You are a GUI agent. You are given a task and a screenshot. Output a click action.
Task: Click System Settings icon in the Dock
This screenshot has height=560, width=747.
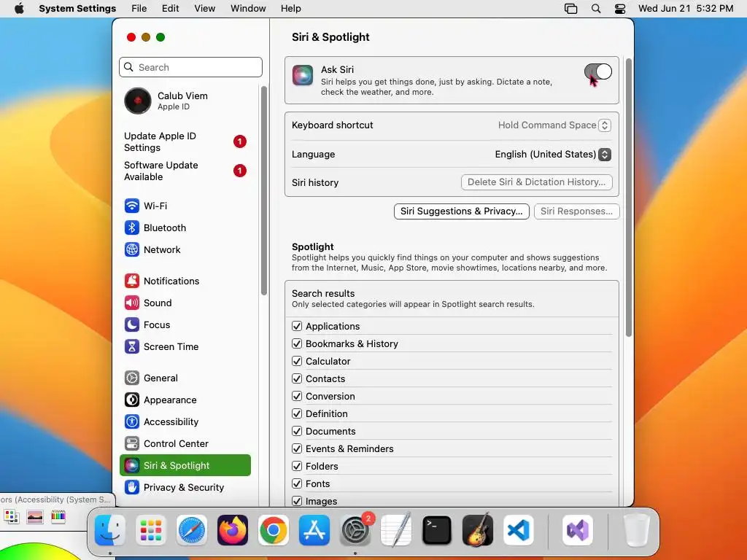click(355, 530)
